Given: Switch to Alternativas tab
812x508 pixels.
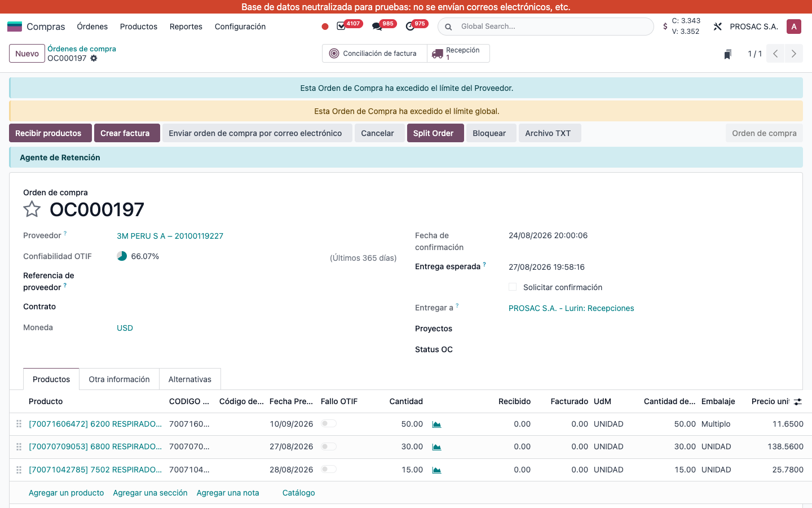Looking at the screenshot, I should 190,379.
